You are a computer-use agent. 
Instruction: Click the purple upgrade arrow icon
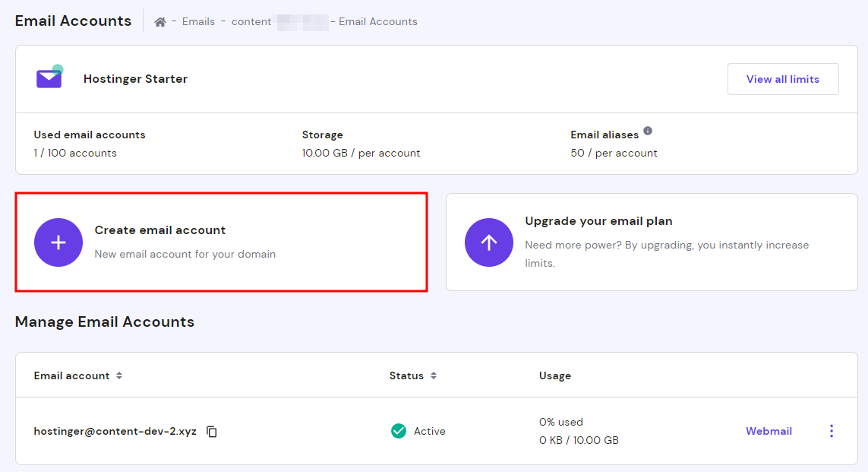click(x=489, y=242)
